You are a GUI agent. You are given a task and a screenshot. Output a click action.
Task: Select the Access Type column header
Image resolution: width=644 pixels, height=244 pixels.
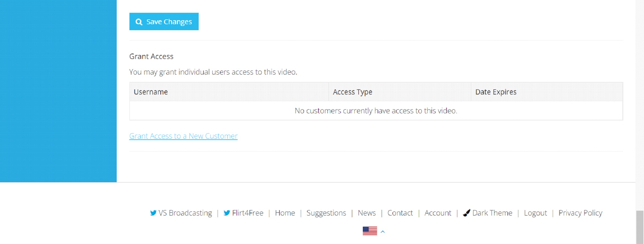352,92
